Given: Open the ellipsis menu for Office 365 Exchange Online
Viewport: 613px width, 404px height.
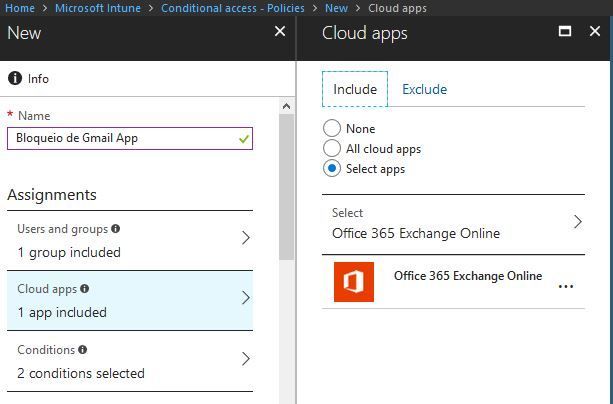Looking at the screenshot, I should [566, 286].
